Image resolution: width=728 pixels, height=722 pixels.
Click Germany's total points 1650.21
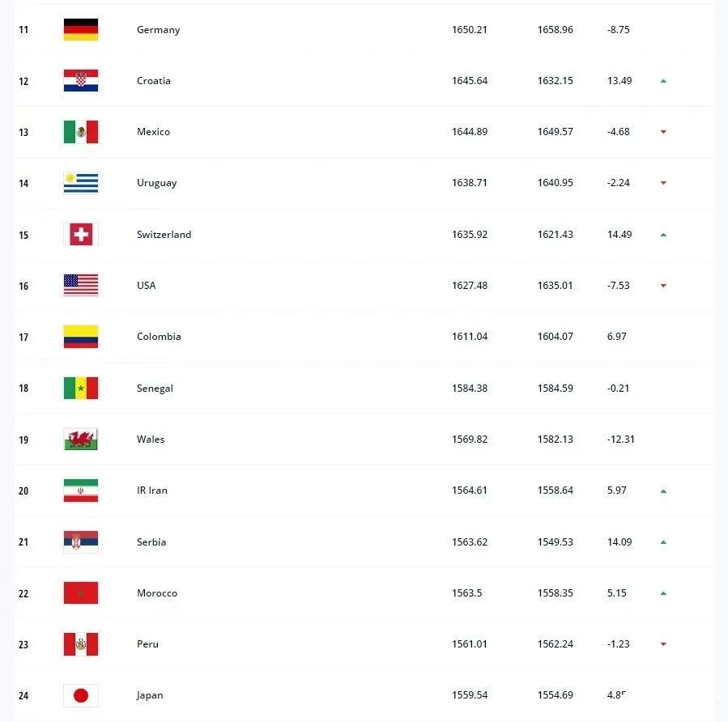(x=470, y=30)
